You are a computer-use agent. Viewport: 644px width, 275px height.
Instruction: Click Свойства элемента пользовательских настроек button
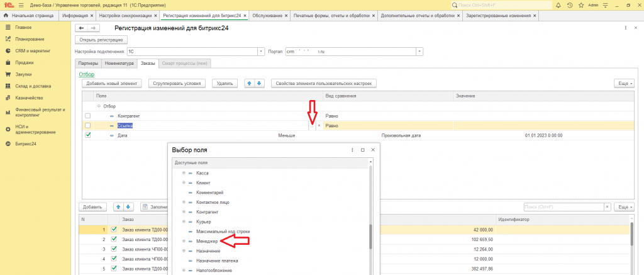(324, 84)
